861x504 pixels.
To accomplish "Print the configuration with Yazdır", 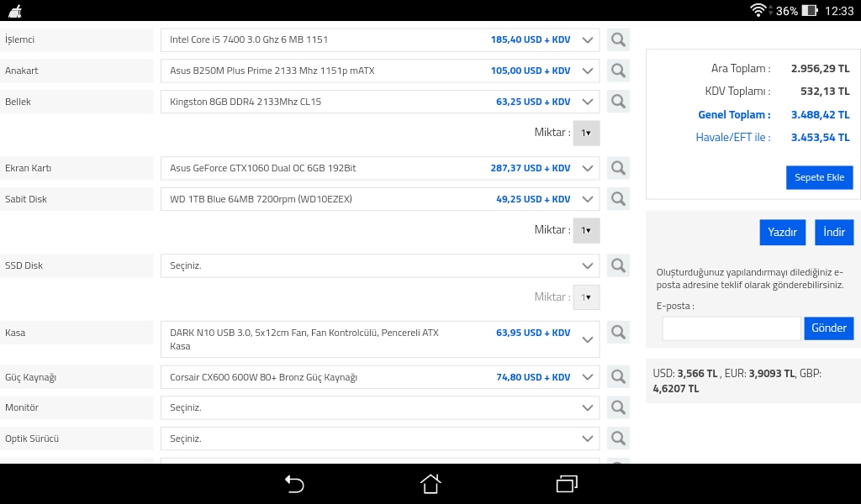I will pyautogui.click(x=783, y=233).
